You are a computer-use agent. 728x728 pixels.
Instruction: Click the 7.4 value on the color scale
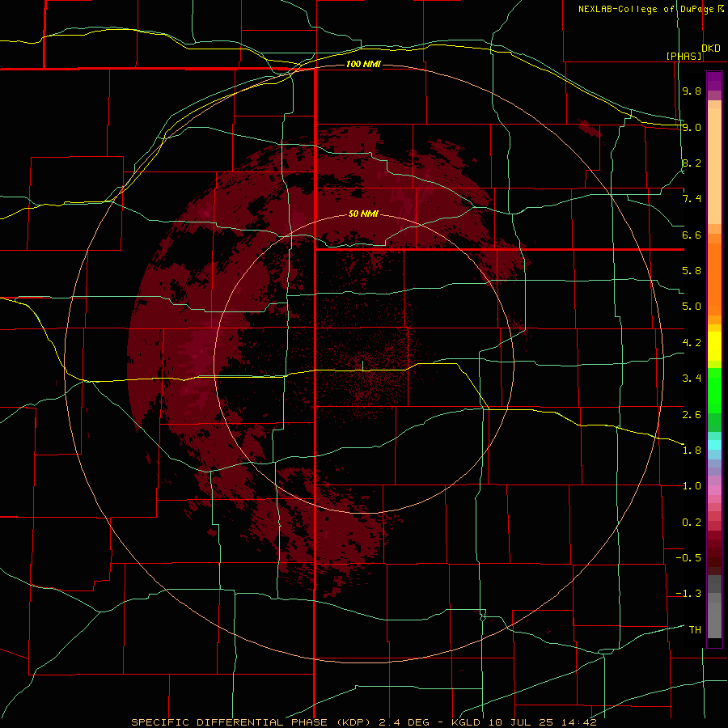[x=692, y=199]
